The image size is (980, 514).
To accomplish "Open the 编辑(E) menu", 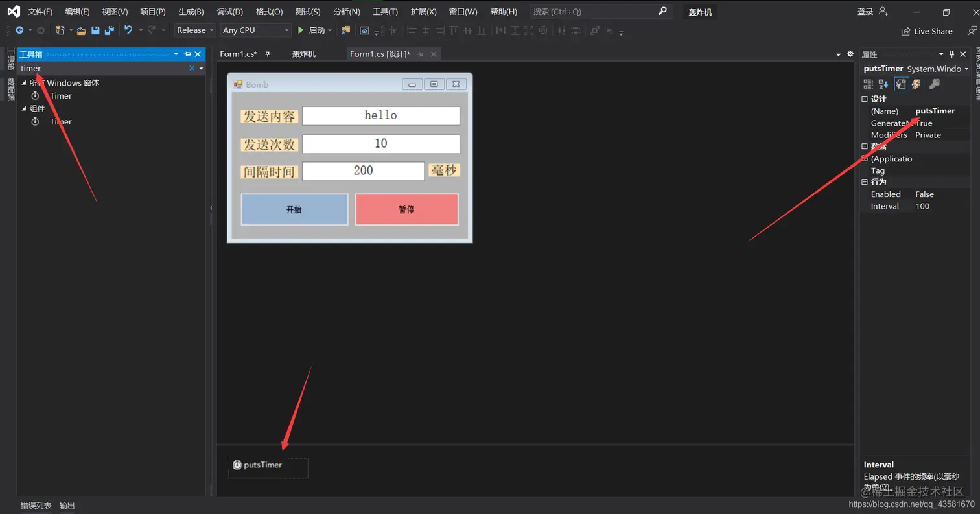I will pos(77,12).
